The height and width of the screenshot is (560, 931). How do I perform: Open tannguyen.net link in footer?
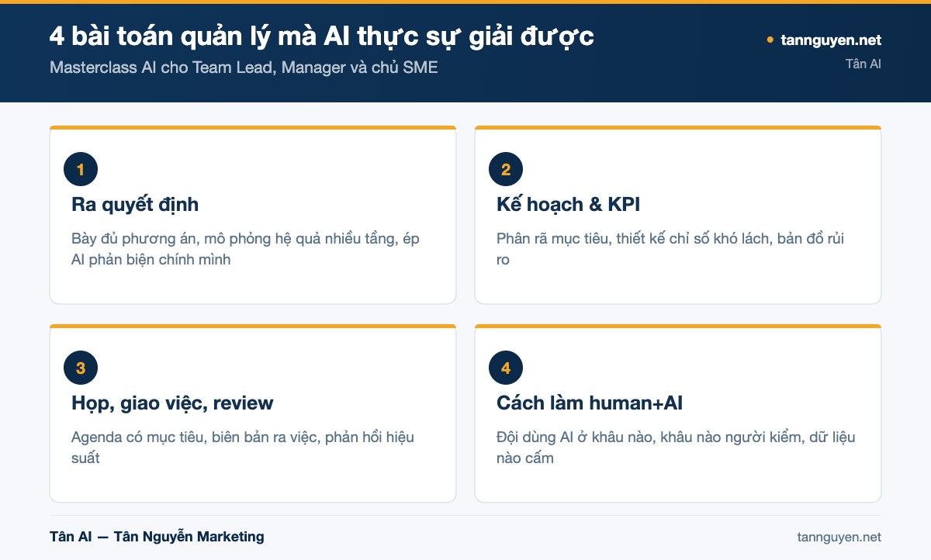click(839, 537)
